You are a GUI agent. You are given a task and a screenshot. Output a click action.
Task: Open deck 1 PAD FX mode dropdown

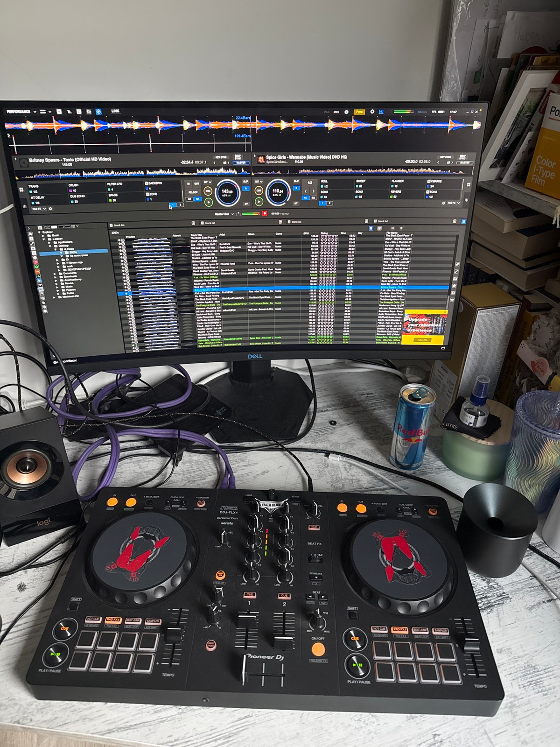[x=38, y=209]
